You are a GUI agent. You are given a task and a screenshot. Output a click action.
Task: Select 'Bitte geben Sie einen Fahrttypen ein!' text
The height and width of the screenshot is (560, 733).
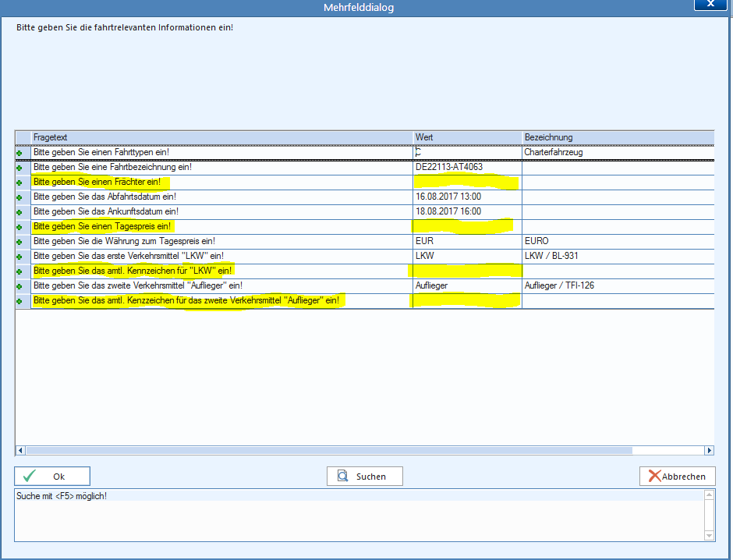pyautogui.click(x=101, y=152)
